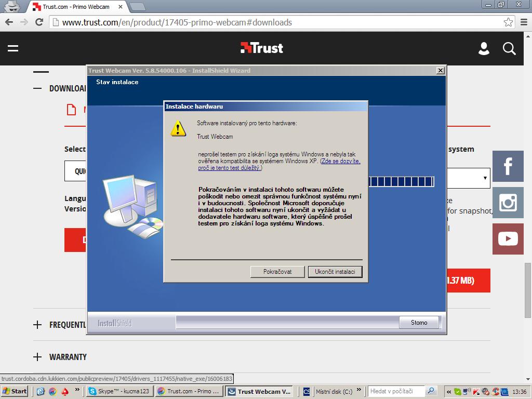Screen dimensions: 532x399
Task: Expand the Místní disk toolbar overflow chevron
Action: pos(359,390)
